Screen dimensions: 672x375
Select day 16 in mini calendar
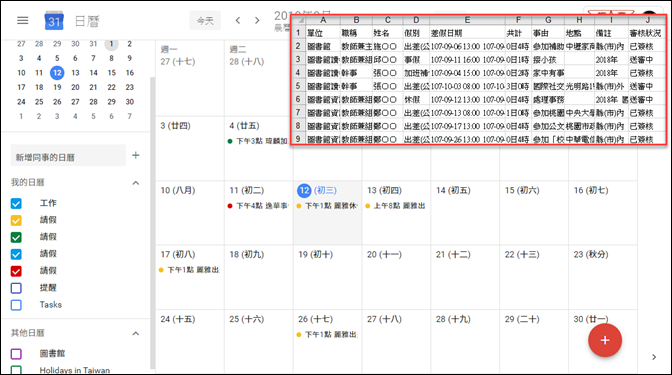tap(129, 73)
